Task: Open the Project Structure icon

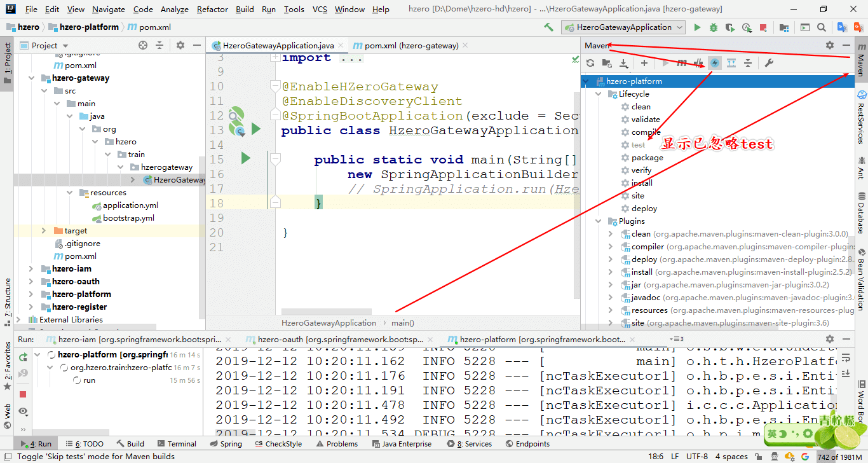Action: point(784,27)
